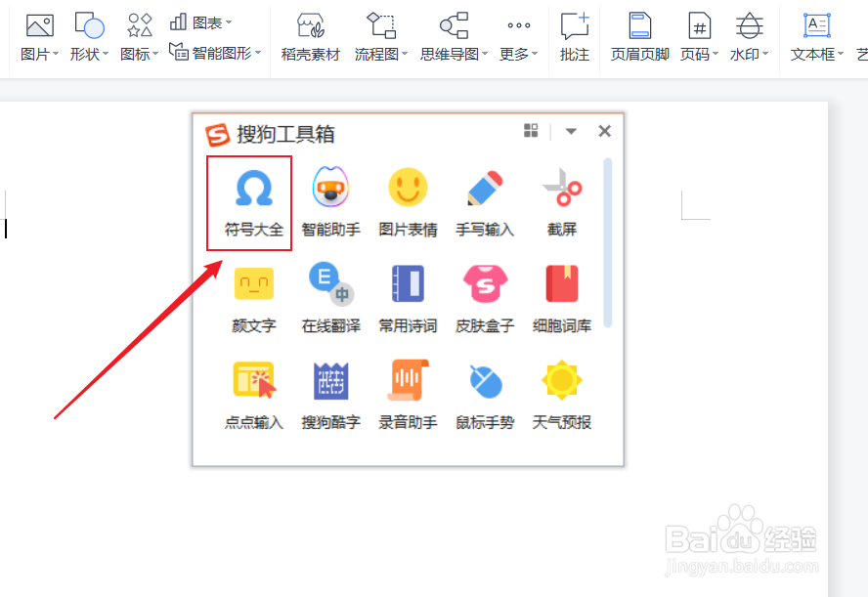
Task: Insert 智能图形 smart graphic
Action: [215, 53]
